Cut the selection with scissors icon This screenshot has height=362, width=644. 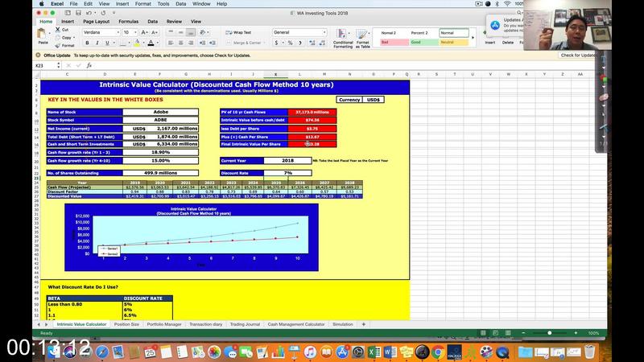point(58,30)
